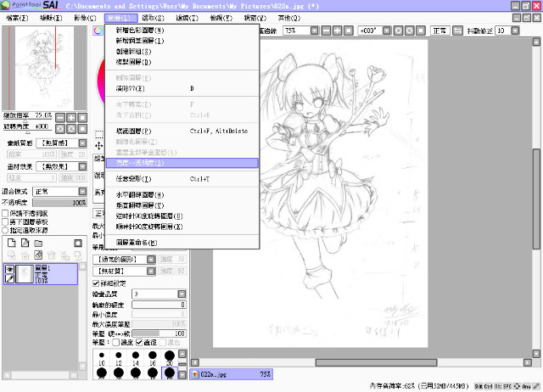Create a new linework layer icon
Image resolution: width=543 pixels, height=392 pixels.
[25, 244]
